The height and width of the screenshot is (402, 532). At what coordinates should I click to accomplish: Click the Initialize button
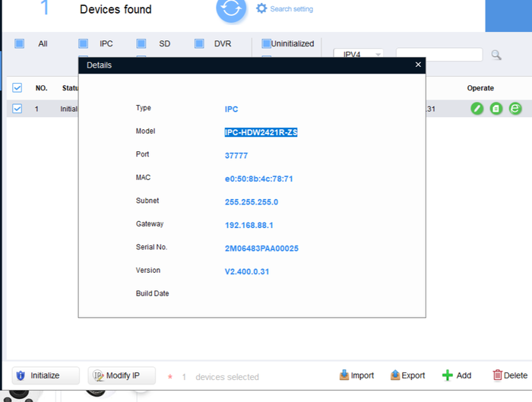coord(46,375)
